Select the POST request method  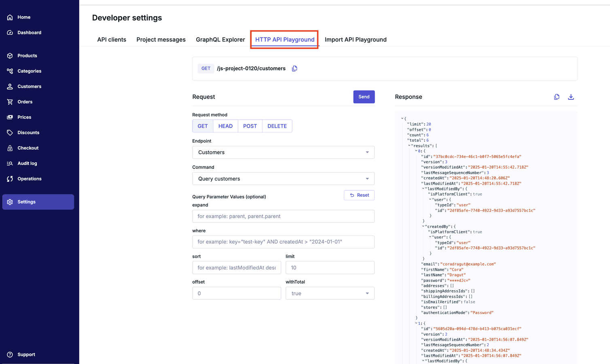click(x=250, y=126)
